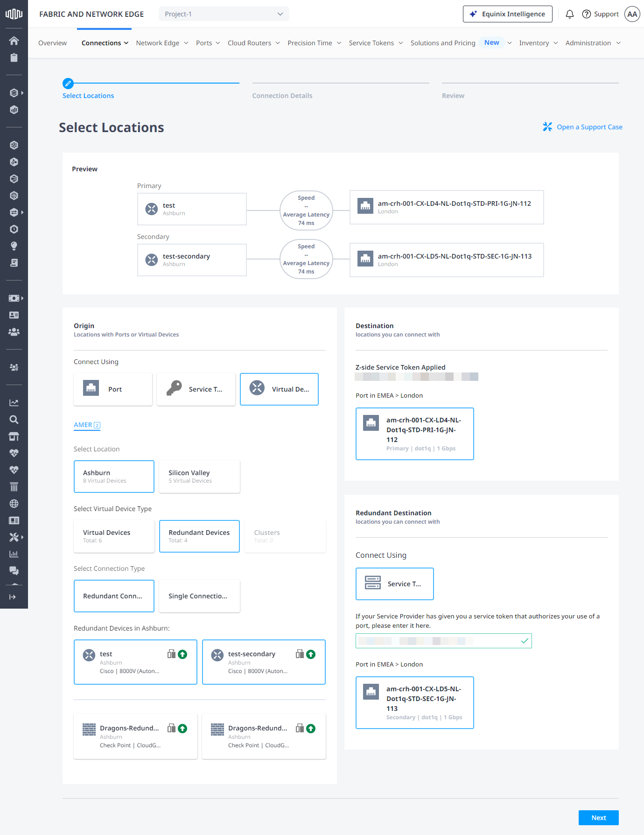Open the user settings group sidebar icon
This screenshot has height=835, width=644.
14,367
